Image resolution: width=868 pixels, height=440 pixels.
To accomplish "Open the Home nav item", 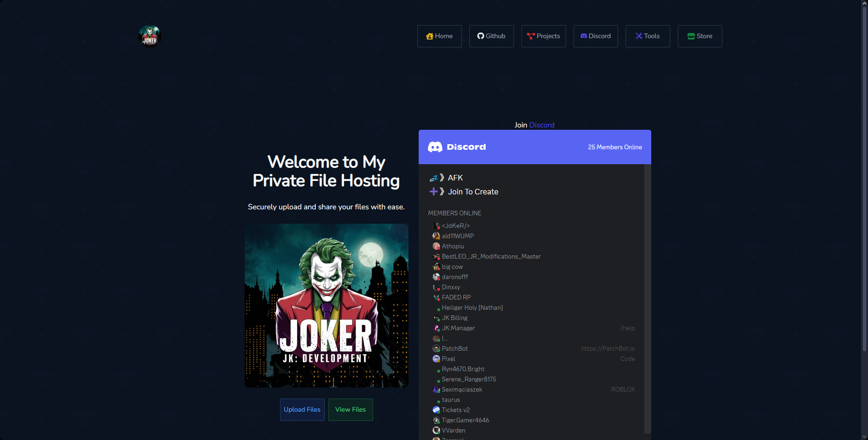I will 440,36.
